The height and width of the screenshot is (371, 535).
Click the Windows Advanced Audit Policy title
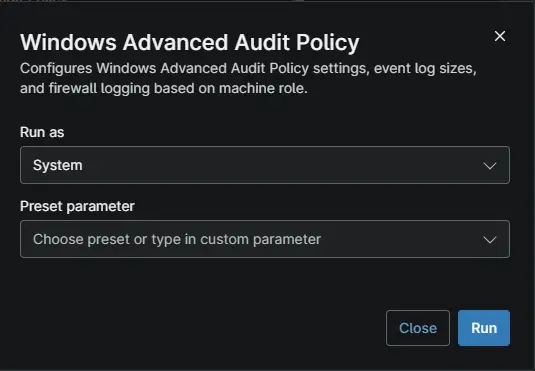coord(189,43)
